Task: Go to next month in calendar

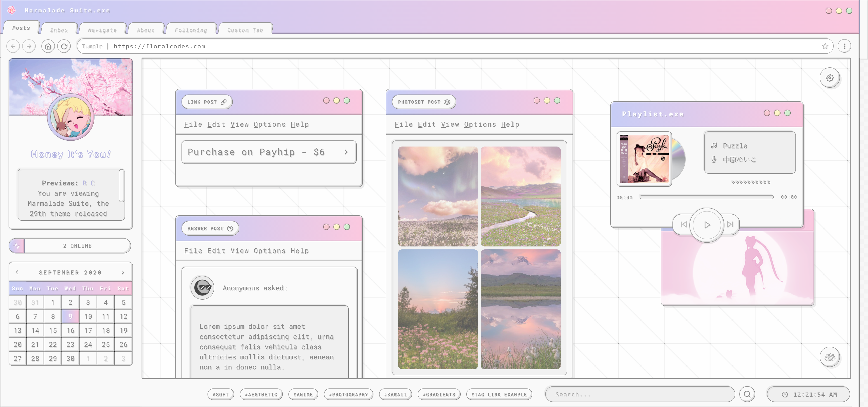Action: point(123,272)
